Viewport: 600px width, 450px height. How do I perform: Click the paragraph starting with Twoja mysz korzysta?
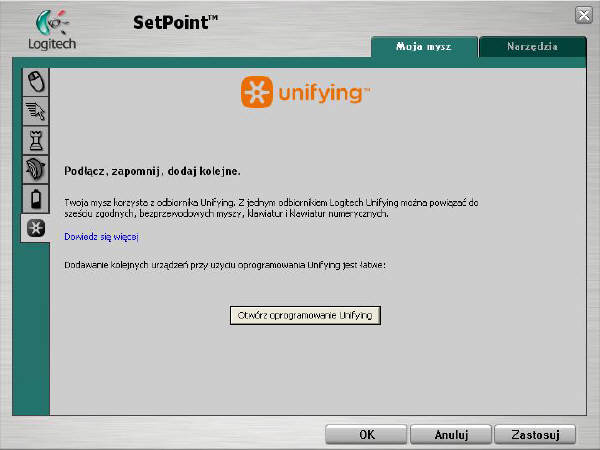(x=271, y=208)
